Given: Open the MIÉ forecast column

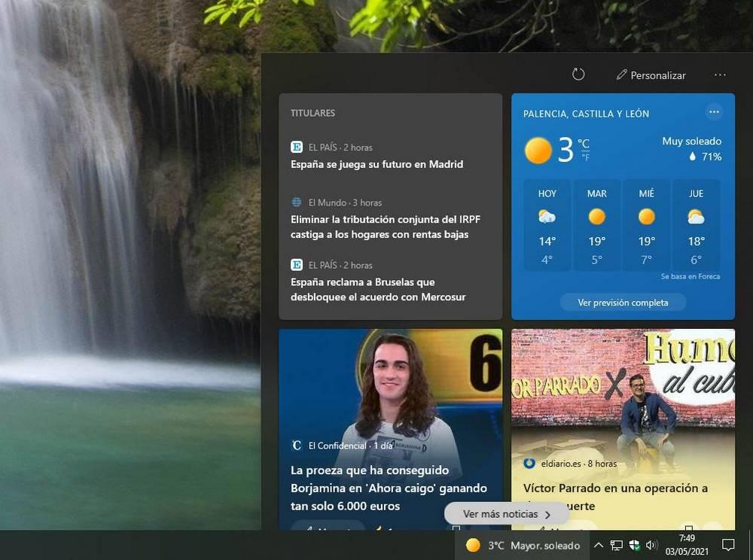Looking at the screenshot, I should (x=646, y=226).
